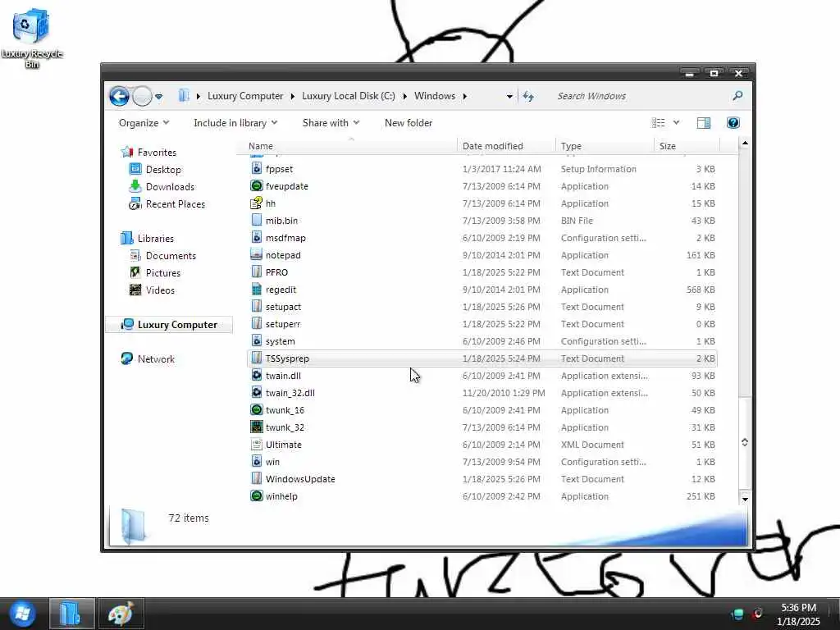
Task: Open the recent pages dropdown arrow
Action: pos(158,97)
